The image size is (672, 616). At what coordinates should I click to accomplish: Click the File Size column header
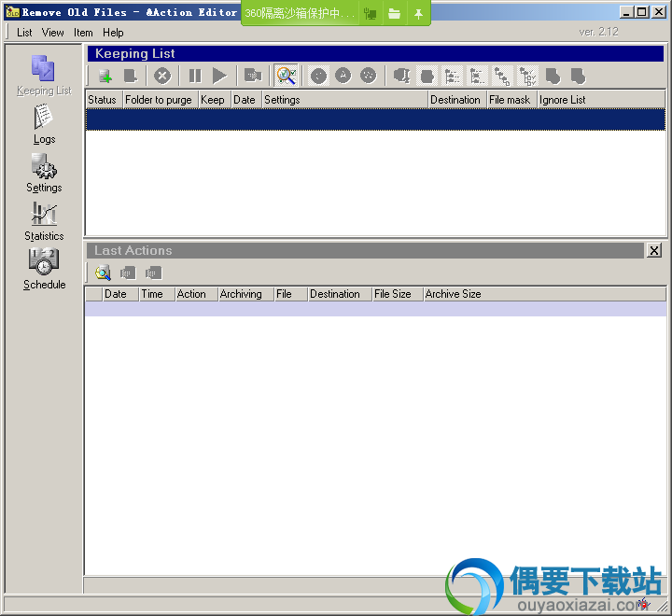coord(398,294)
